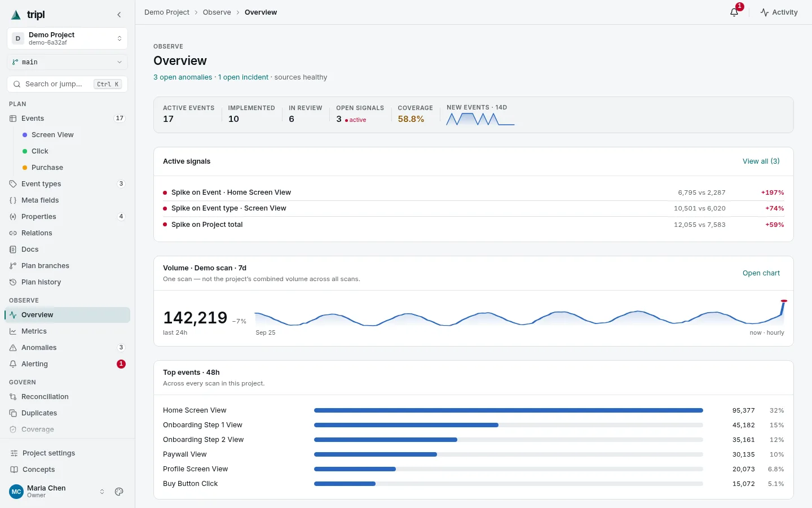
Task: Click the Buy Button Click volume bar
Action: click(x=509, y=484)
